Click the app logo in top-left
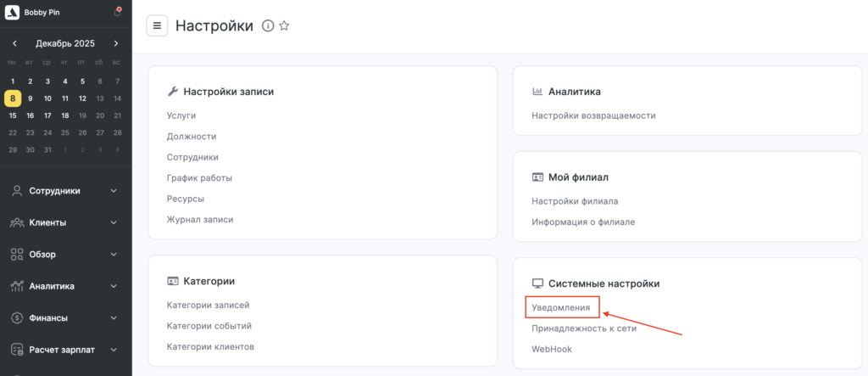868x376 pixels. (x=13, y=12)
